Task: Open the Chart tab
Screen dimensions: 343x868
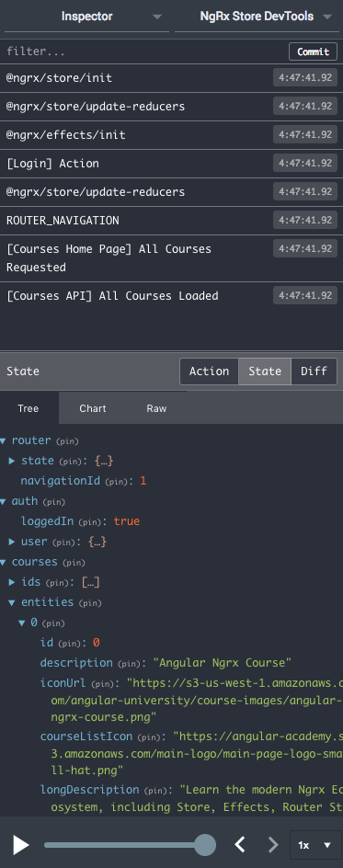Action: pos(92,408)
